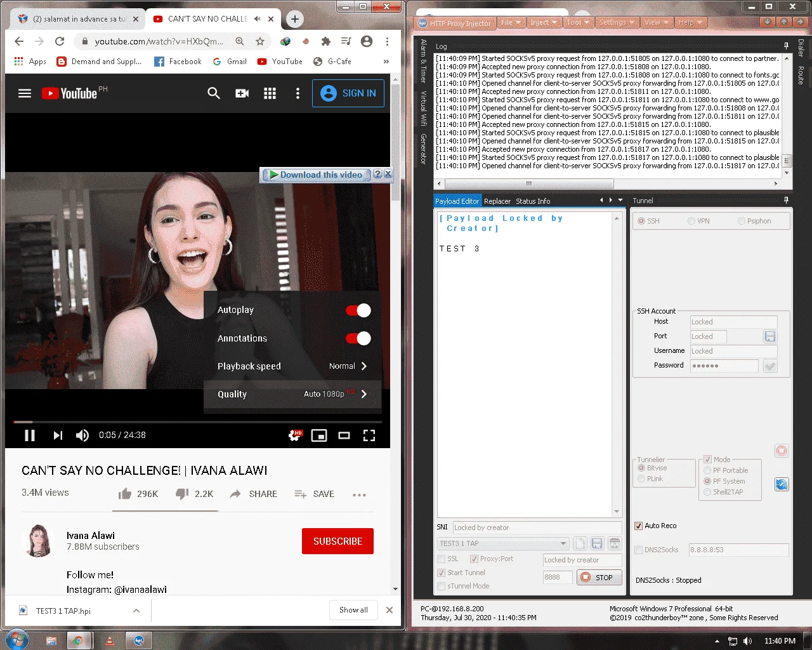Click the YouTube create video camera icon

[x=242, y=93]
